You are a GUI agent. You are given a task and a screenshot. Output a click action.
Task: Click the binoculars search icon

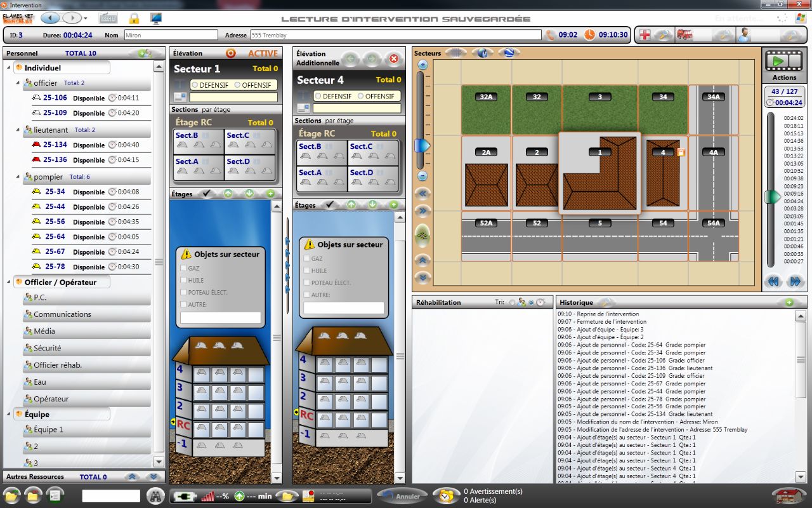click(155, 496)
